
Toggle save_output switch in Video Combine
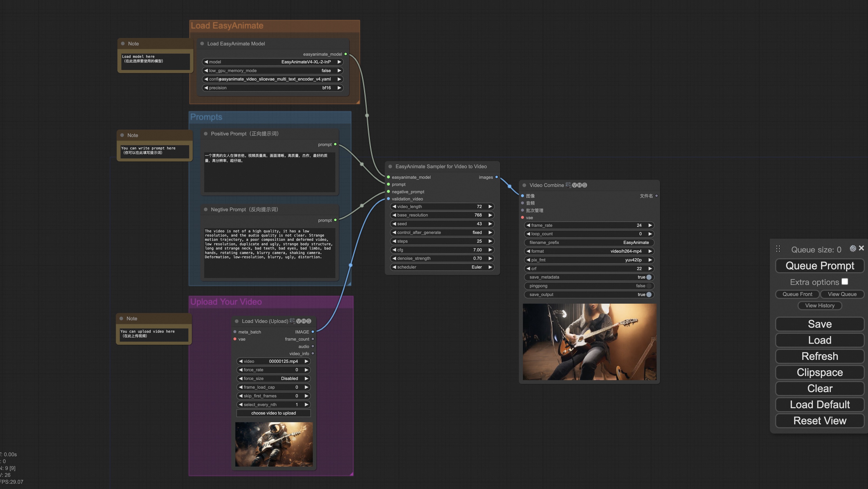pos(649,294)
